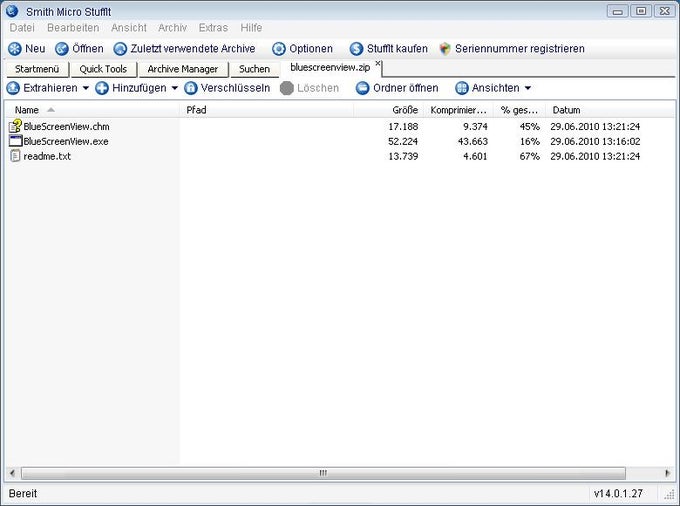This screenshot has height=506, width=680.
Task: Open the Extras menu
Action: [213, 28]
